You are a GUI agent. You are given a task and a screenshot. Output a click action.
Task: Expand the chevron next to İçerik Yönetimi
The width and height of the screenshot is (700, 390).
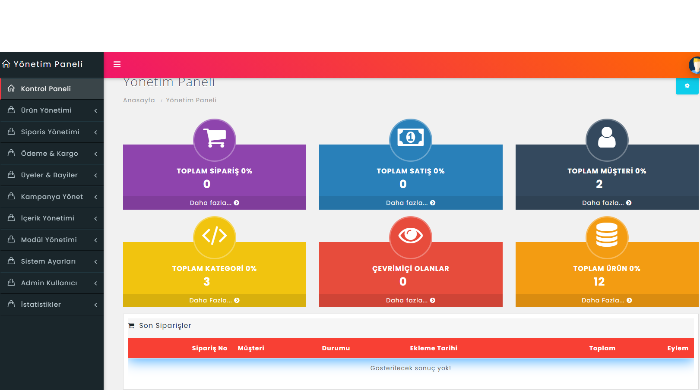pyautogui.click(x=96, y=219)
